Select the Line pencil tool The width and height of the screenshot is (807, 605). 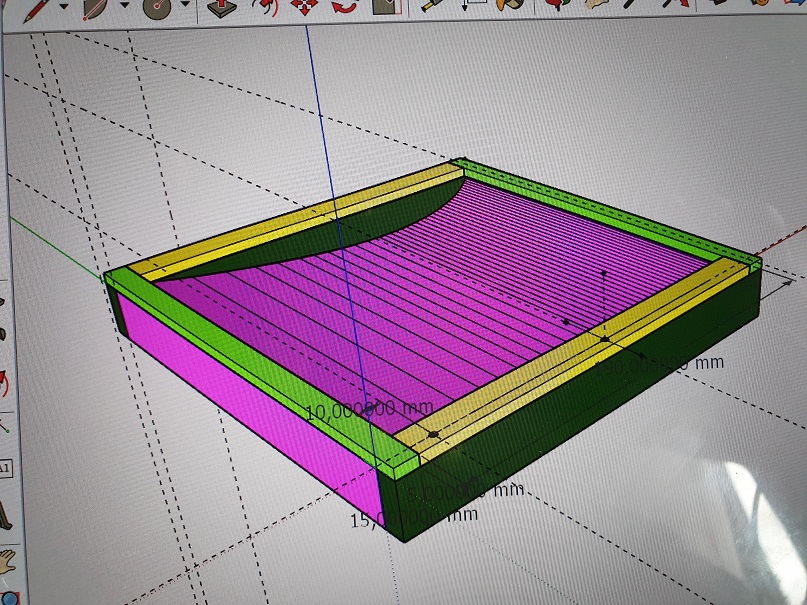point(38,5)
